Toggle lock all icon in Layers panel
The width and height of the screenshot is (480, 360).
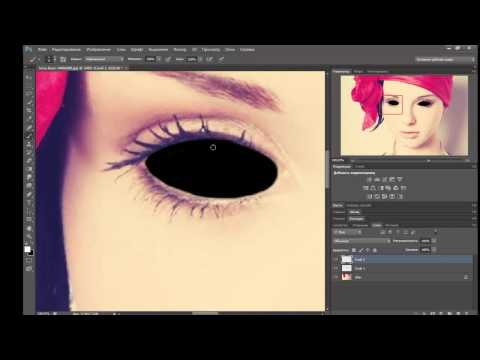click(375, 250)
